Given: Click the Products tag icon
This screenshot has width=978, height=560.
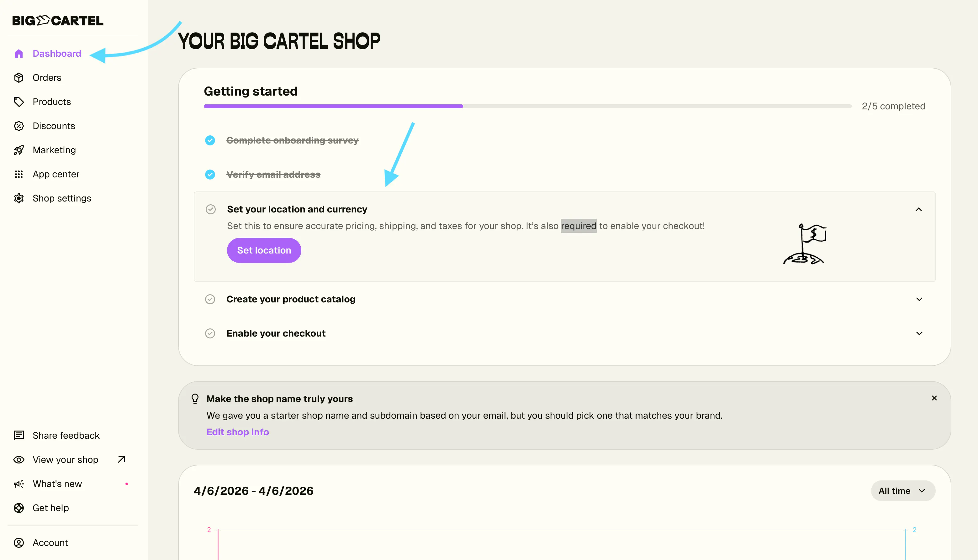Looking at the screenshot, I should coord(19,102).
